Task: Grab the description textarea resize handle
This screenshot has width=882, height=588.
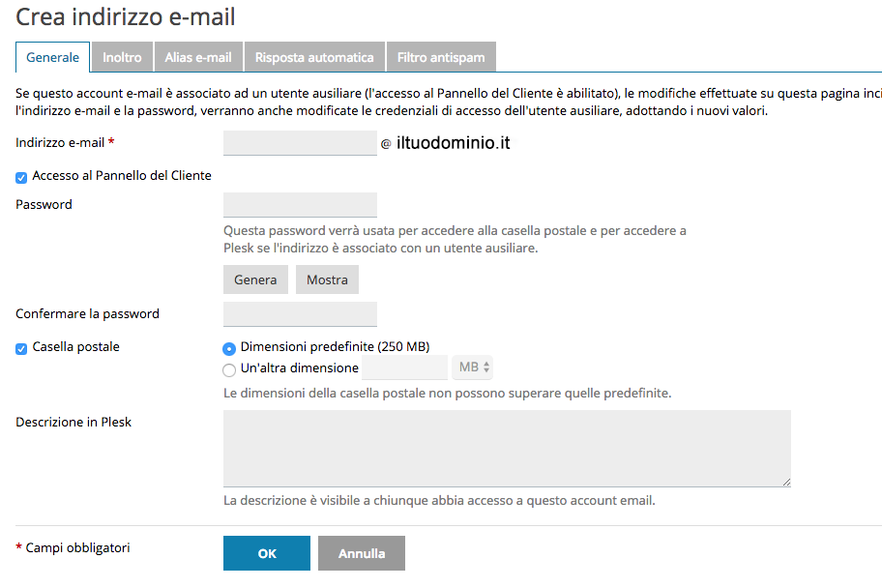Action: (x=786, y=483)
